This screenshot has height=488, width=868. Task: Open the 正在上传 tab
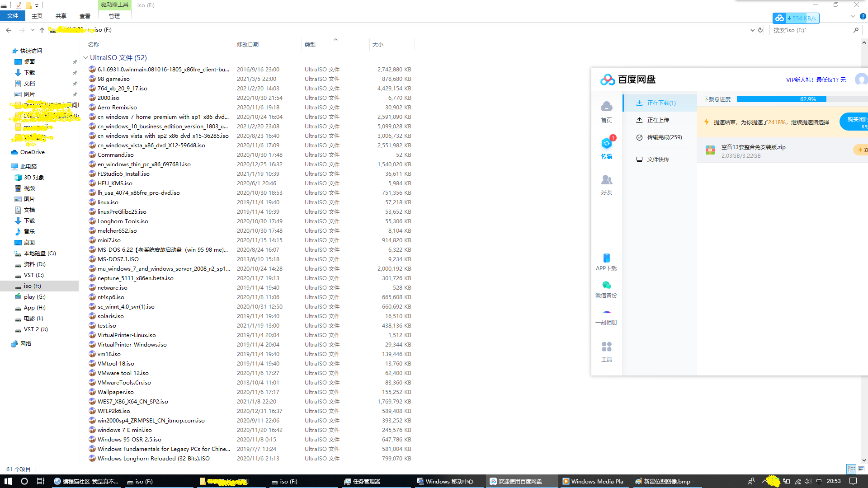click(x=659, y=120)
